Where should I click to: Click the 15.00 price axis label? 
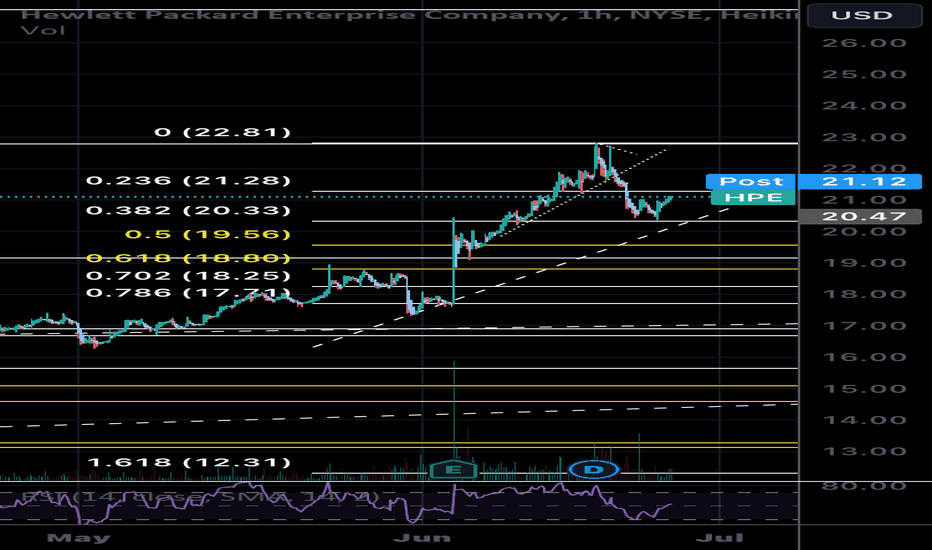tap(864, 389)
